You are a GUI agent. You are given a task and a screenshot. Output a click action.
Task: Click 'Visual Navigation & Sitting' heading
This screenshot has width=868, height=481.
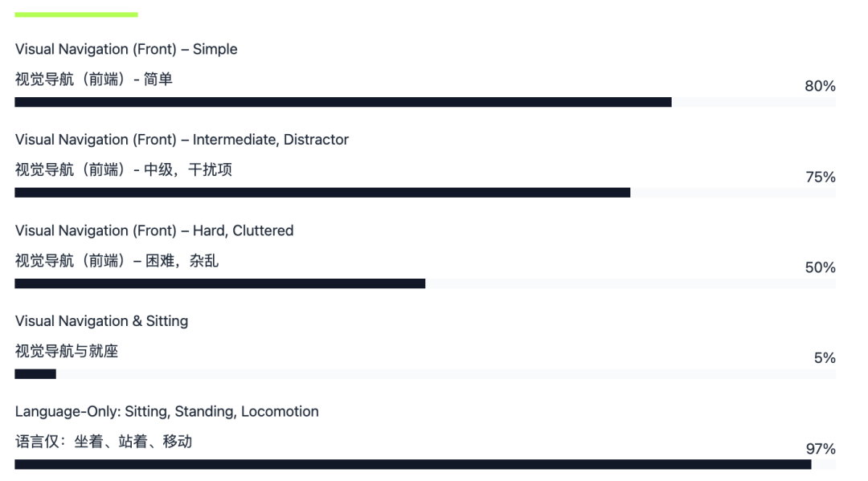click(x=101, y=321)
